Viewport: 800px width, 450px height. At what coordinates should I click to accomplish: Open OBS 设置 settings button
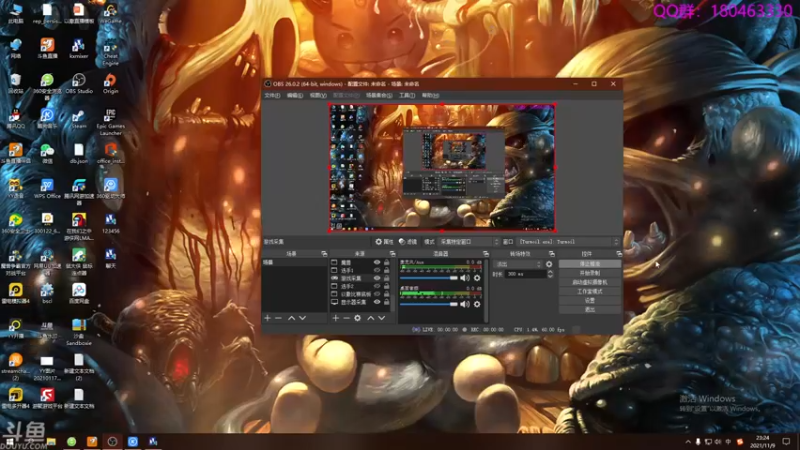point(590,301)
